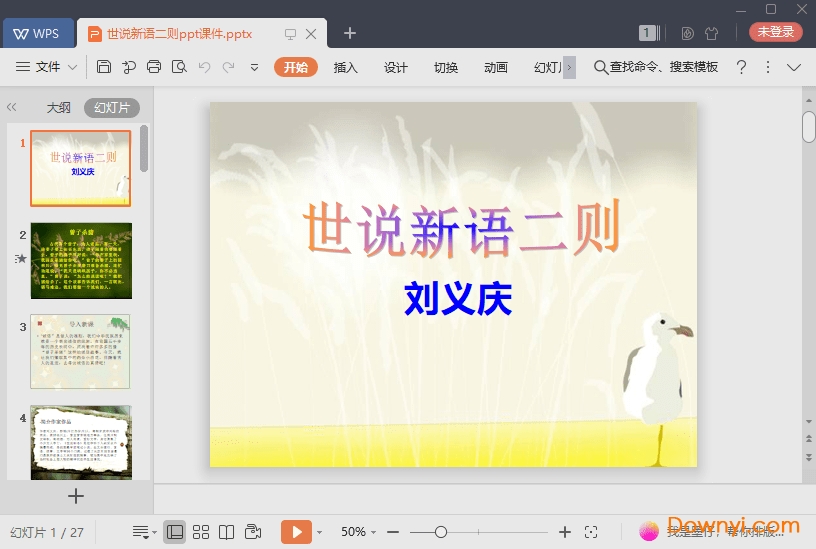Go to previous slide with double up arrow
Screen dimensions: 816x549
tap(809, 439)
